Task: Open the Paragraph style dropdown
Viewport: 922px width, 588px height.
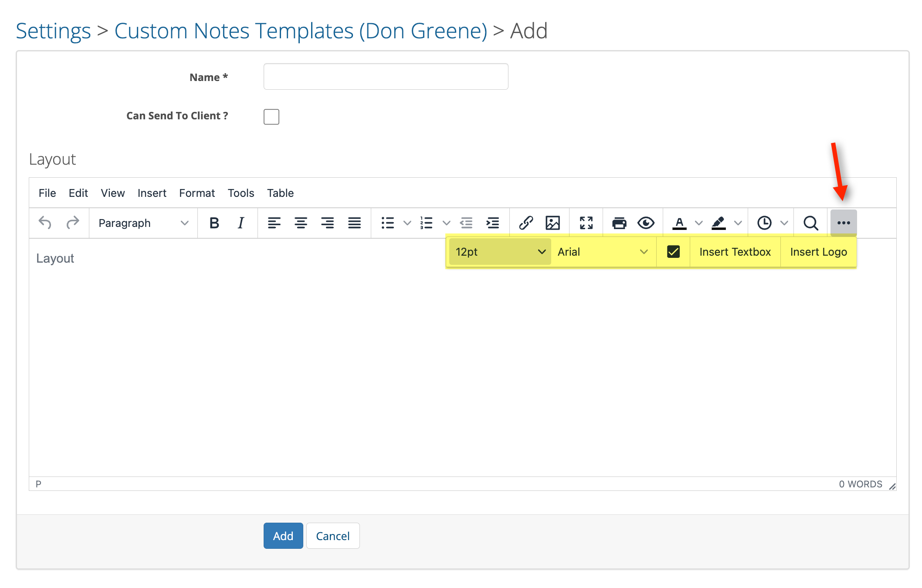Action: [x=143, y=223]
